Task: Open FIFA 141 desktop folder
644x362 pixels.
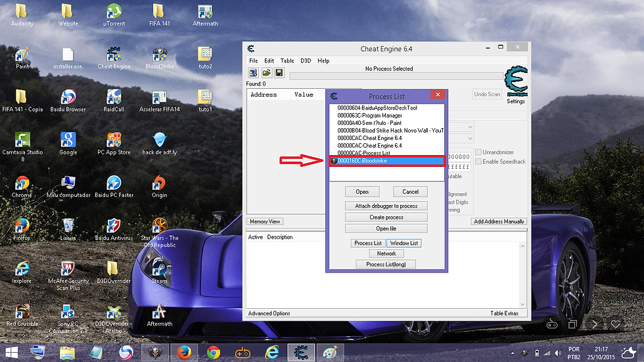Action: coord(159,15)
